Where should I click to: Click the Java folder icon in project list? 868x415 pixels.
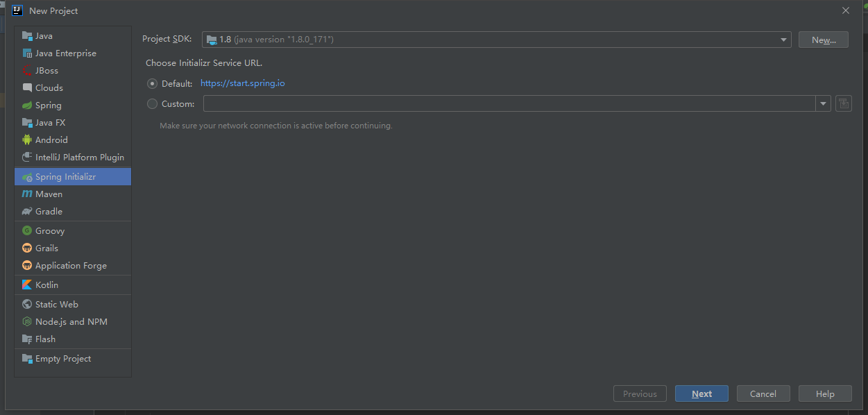(x=27, y=36)
